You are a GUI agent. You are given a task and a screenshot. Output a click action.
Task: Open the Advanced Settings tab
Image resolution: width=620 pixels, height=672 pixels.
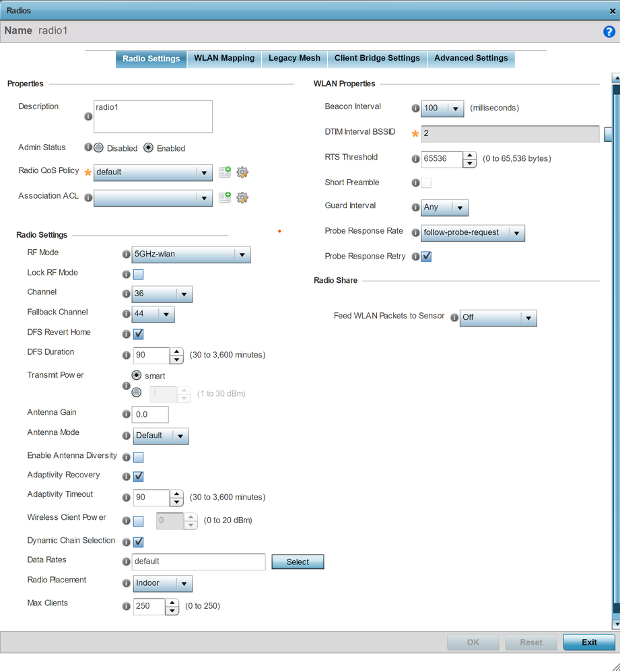tap(471, 59)
